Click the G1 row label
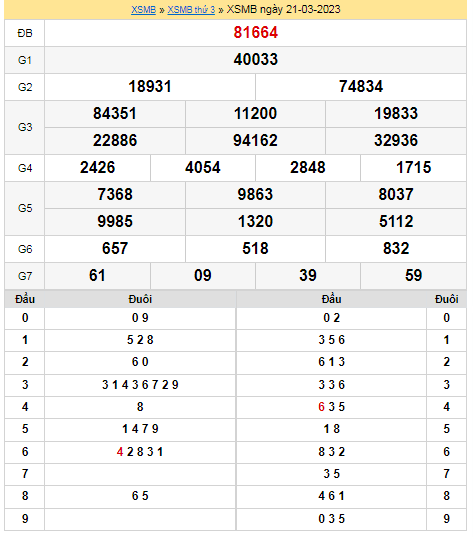473x537 pixels. click(x=25, y=60)
